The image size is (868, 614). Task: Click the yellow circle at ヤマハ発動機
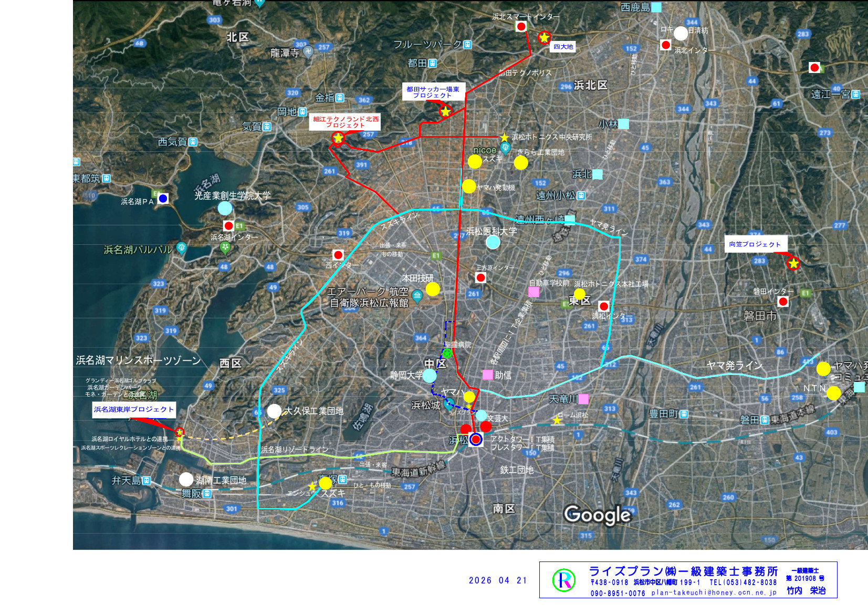tap(469, 186)
